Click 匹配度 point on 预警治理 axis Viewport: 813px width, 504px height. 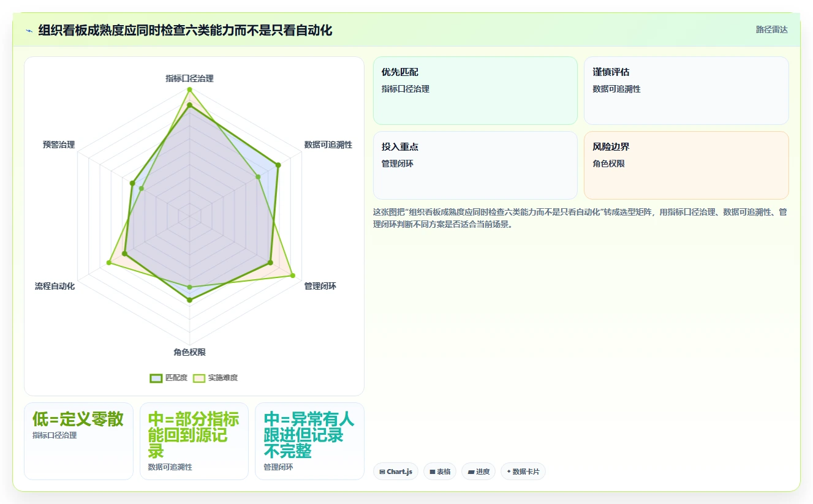(132, 183)
